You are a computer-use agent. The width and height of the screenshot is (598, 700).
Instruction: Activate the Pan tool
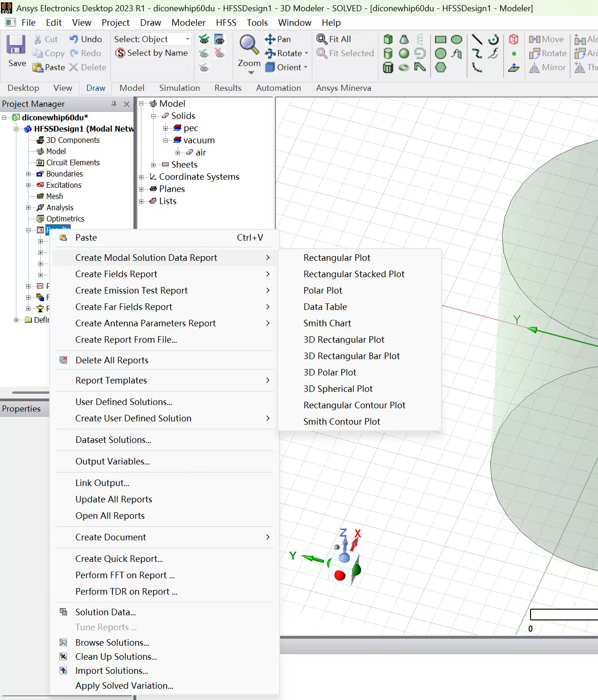[x=278, y=39]
